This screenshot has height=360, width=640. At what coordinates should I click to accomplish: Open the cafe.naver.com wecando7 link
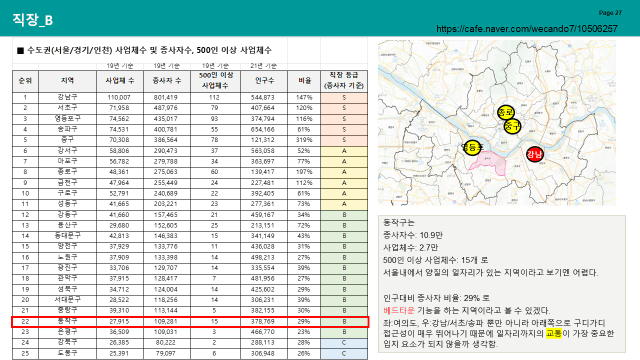point(527,29)
